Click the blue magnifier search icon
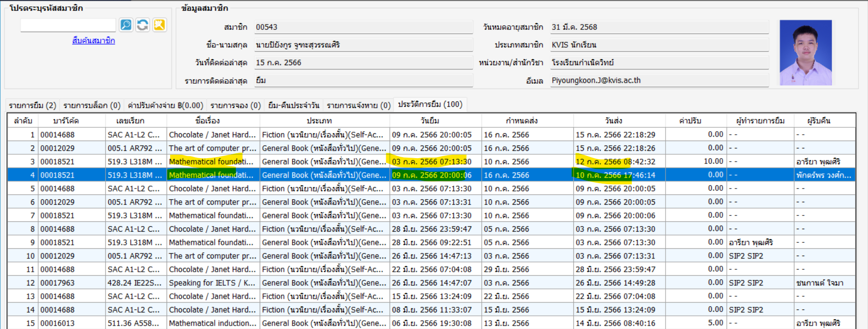Image resolution: width=868 pixels, height=329 pixels. click(x=126, y=25)
